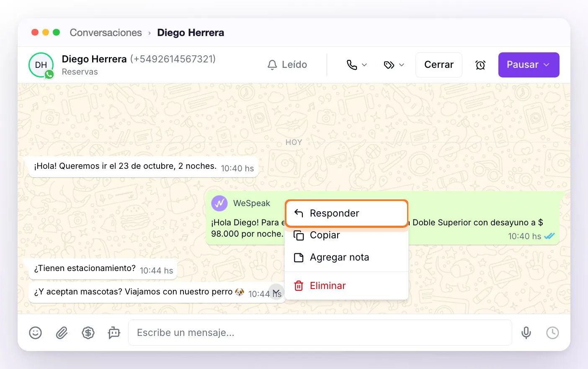
Task: Open message options chevron on mascotas message
Action: (276, 292)
